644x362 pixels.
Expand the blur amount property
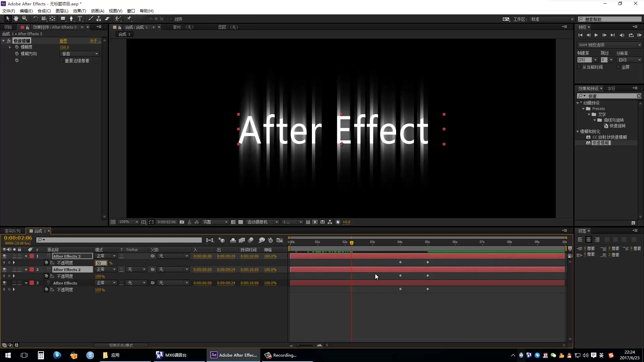point(10,47)
